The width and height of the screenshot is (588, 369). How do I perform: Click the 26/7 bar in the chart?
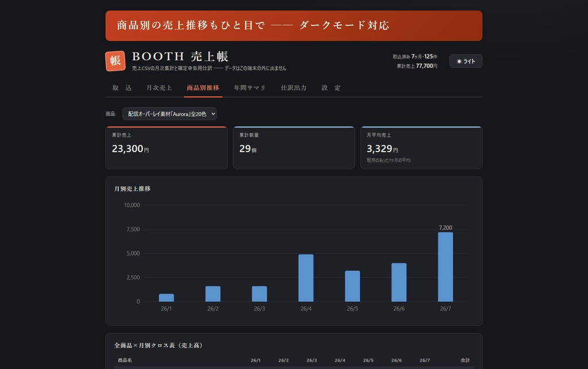[446, 267]
